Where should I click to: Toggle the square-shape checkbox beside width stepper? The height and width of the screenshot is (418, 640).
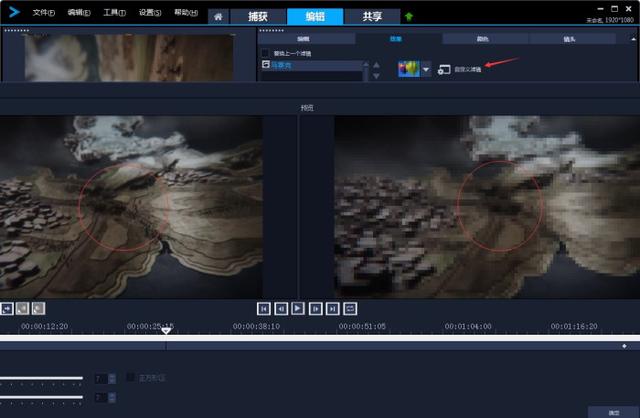[x=130, y=378]
